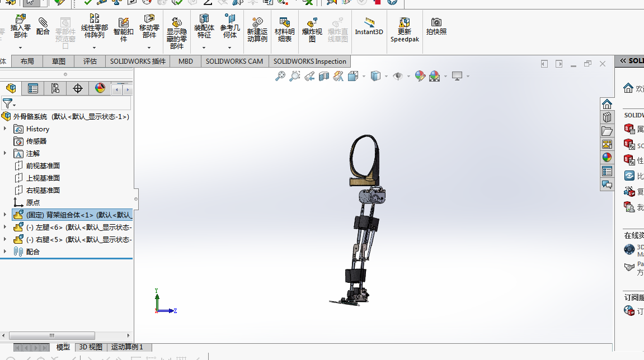The image size is (644, 360).
Task: Click the Mate (配合) toolbar icon
Action: coord(43,26)
